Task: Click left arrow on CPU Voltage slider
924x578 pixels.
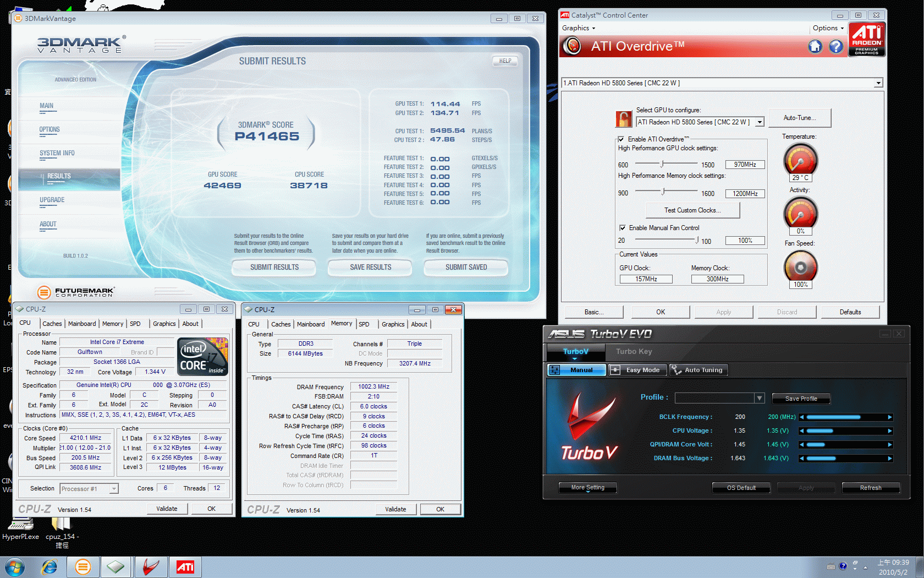Action: tap(802, 431)
